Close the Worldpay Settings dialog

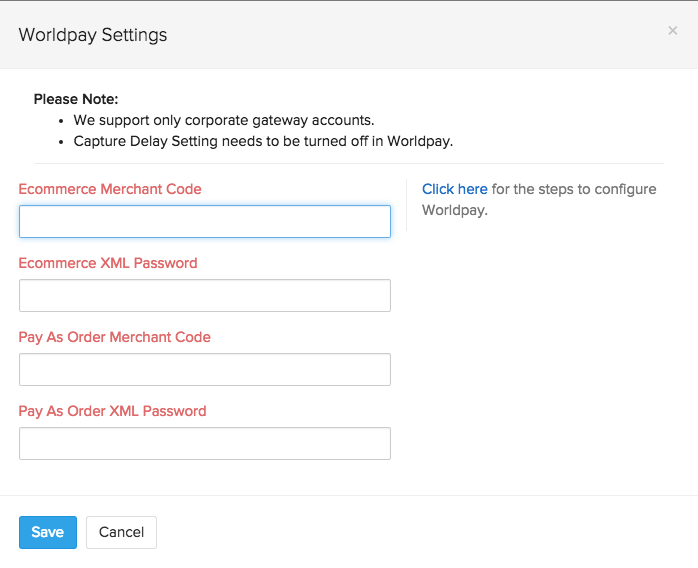672,31
